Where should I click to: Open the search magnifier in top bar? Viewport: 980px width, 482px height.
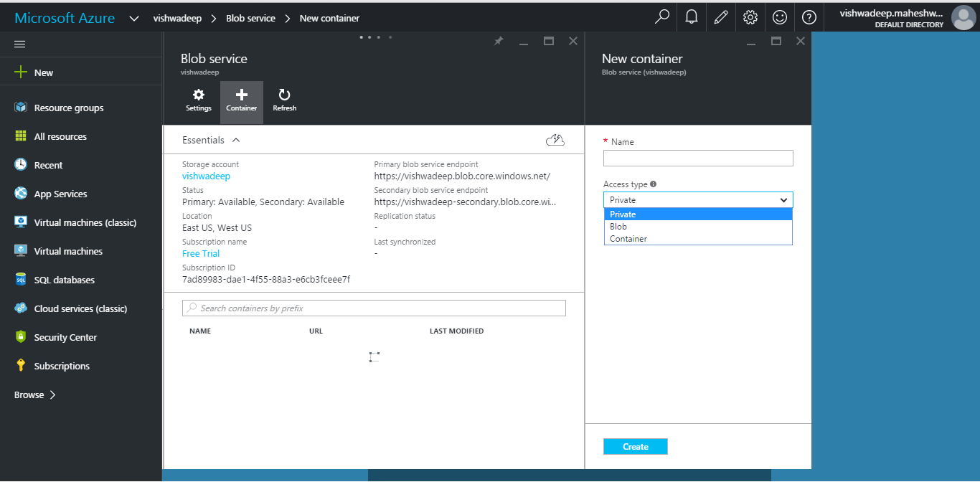[x=662, y=17]
